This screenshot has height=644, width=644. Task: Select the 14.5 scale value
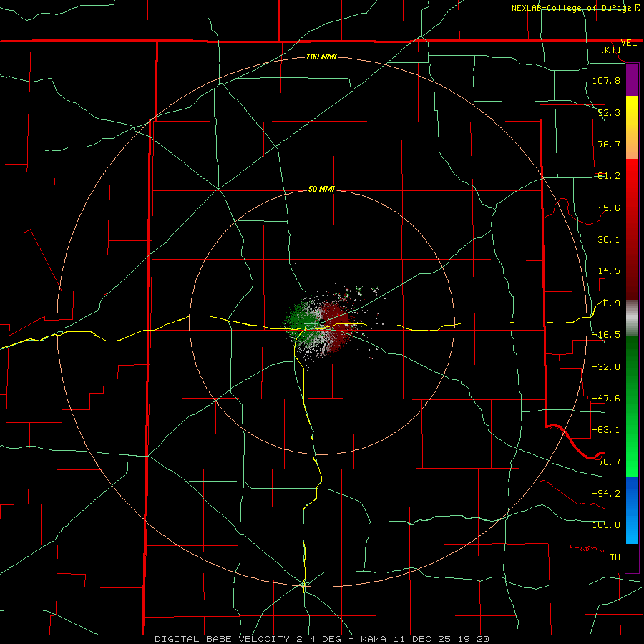pyautogui.click(x=609, y=271)
